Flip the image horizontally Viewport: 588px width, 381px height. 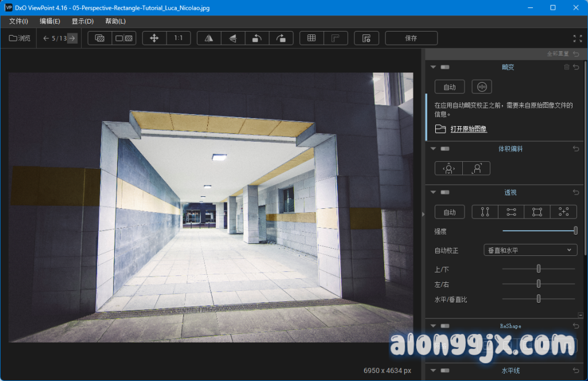(x=209, y=38)
